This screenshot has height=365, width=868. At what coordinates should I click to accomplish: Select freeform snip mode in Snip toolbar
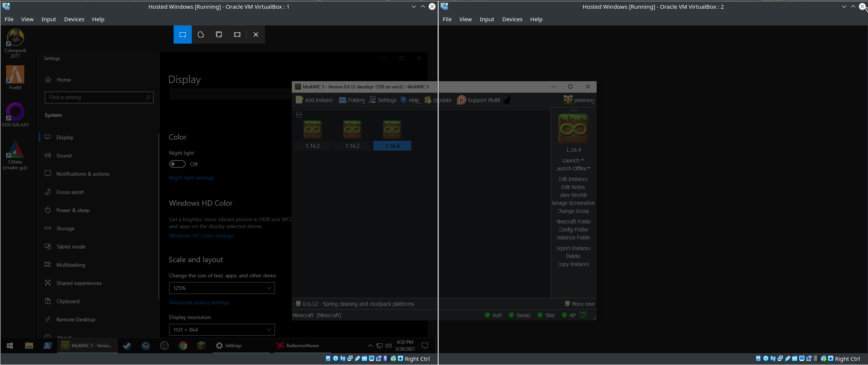point(201,35)
